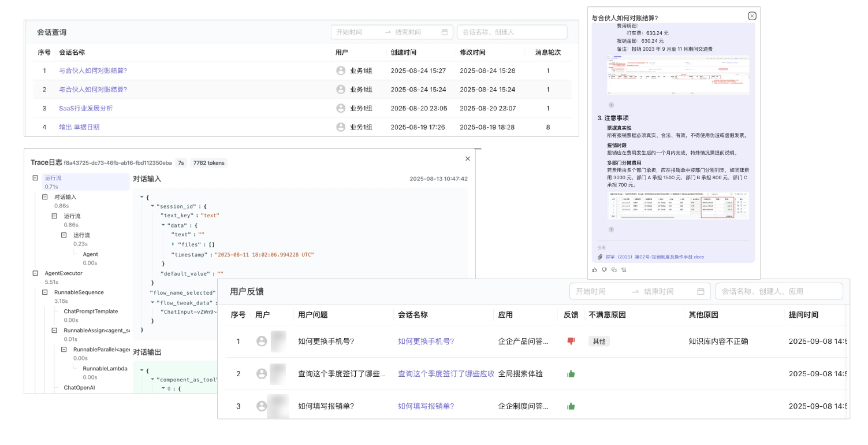The image size is (868, 445).
Task: Click calendar icon in 用户反馈 date range
Action: click(x=701, y=291)
